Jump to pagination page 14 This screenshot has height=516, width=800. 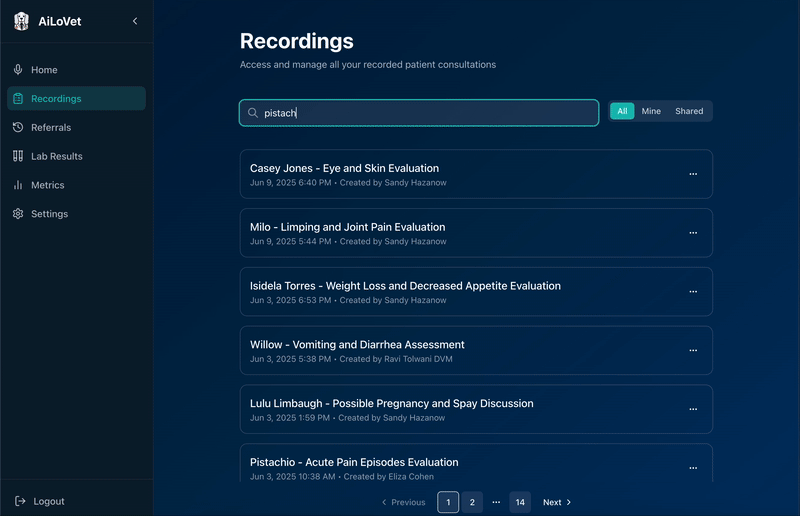tap(520, 502)
